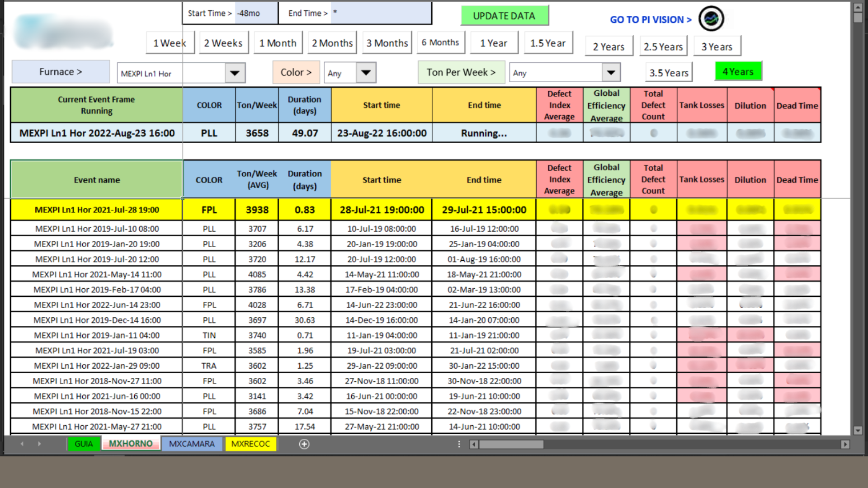This screenshot has width=868, height=488.
Task: Switch to the GUIA sheet tab
Action: pyautogui.click(x=84, y=444)
